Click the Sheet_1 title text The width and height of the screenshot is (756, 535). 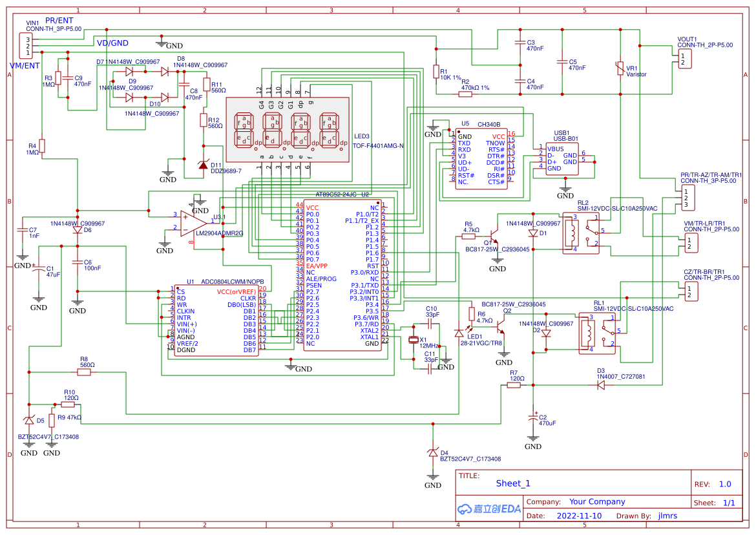click(513, 483)
